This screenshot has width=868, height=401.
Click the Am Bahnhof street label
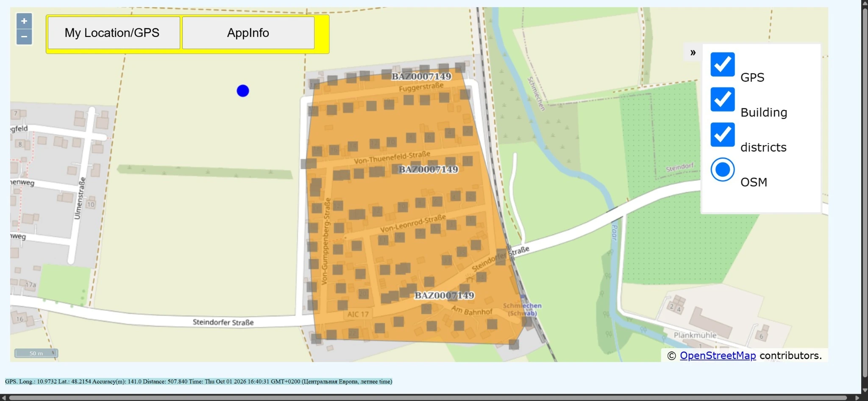472,310
